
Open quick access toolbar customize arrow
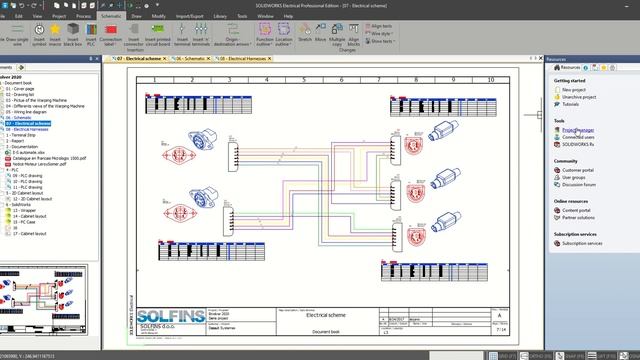tap(157, 6)
